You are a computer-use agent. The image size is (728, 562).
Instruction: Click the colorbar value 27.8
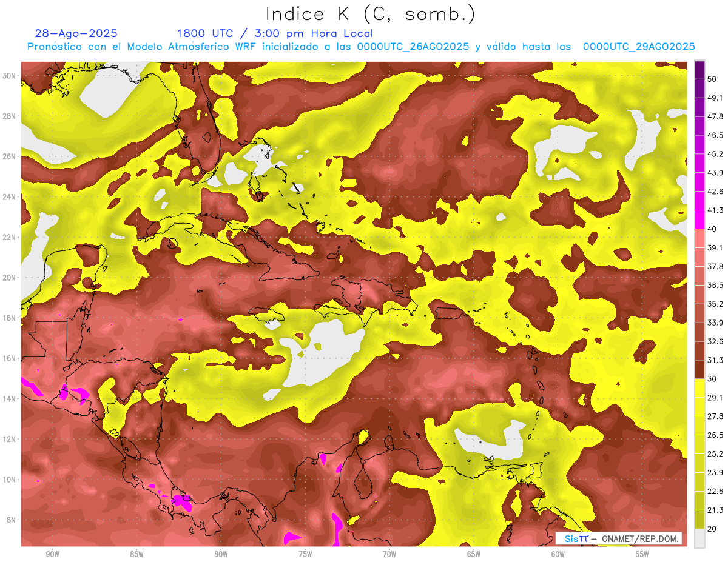(x=715, y=416)
